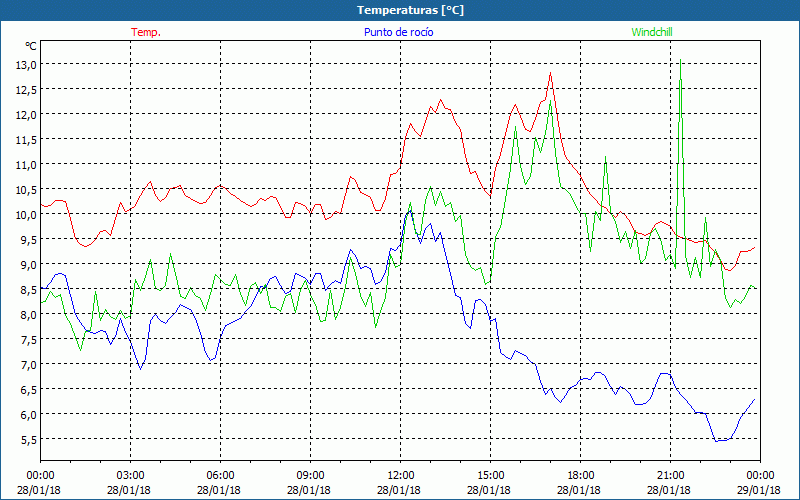Screen dimensions: 800x500
Task: Click the 9,5 y-axis value
Action: 29,239
